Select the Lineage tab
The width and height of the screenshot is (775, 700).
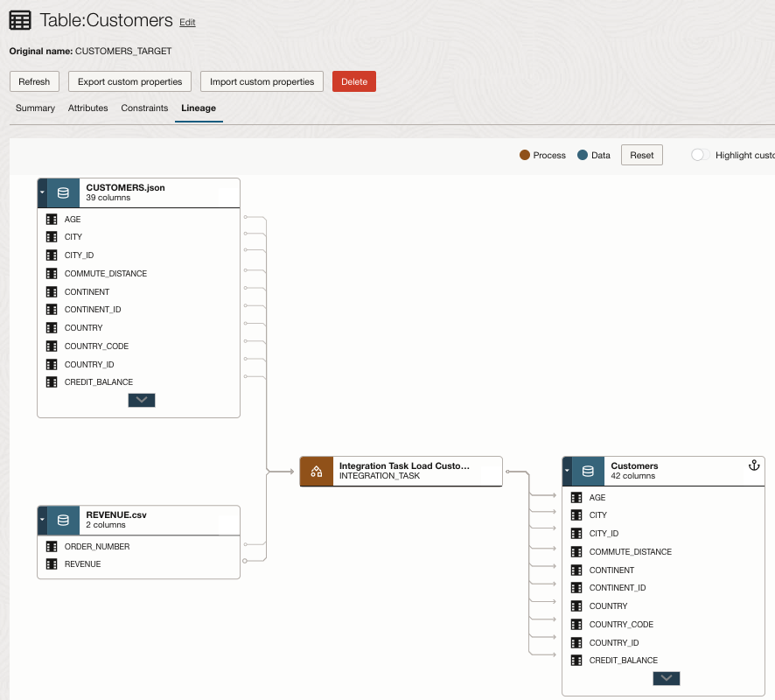click(x=199, y=108)
